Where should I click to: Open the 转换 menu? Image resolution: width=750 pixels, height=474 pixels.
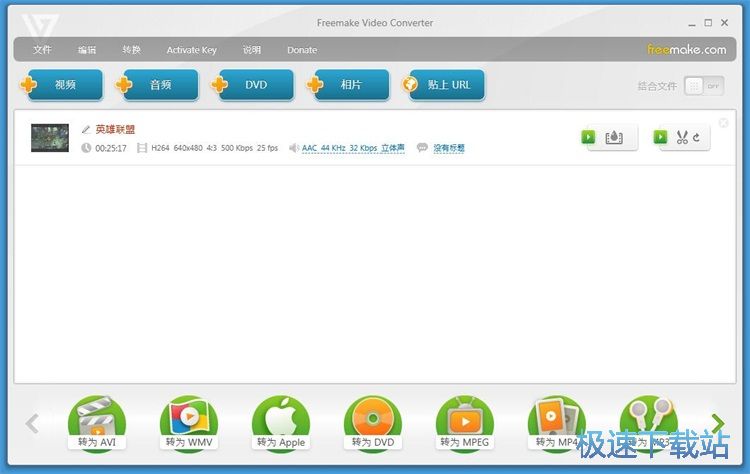point(132,50)
